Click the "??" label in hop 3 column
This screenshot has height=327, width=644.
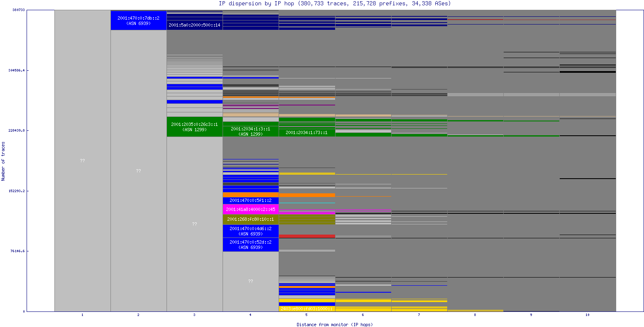pos(194,224)
